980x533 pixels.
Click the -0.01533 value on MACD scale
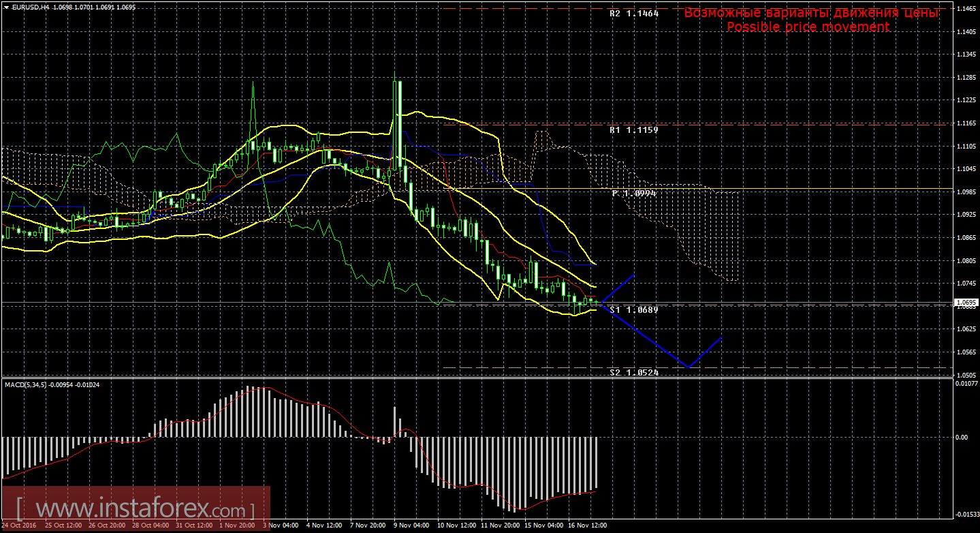(966, 515)
